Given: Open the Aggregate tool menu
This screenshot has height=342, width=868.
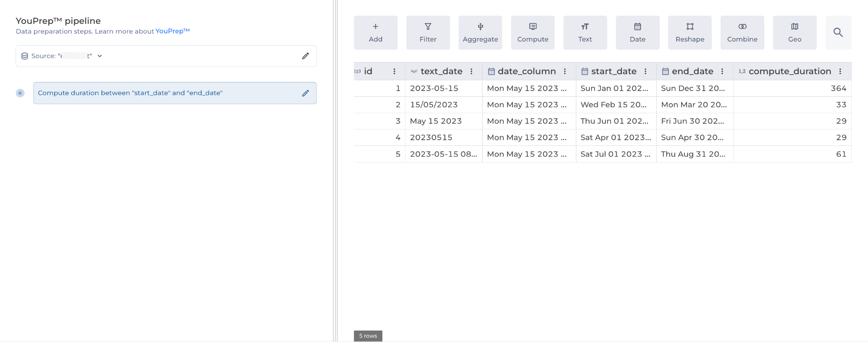Looking at the screenshot, I should pos(480,33).
